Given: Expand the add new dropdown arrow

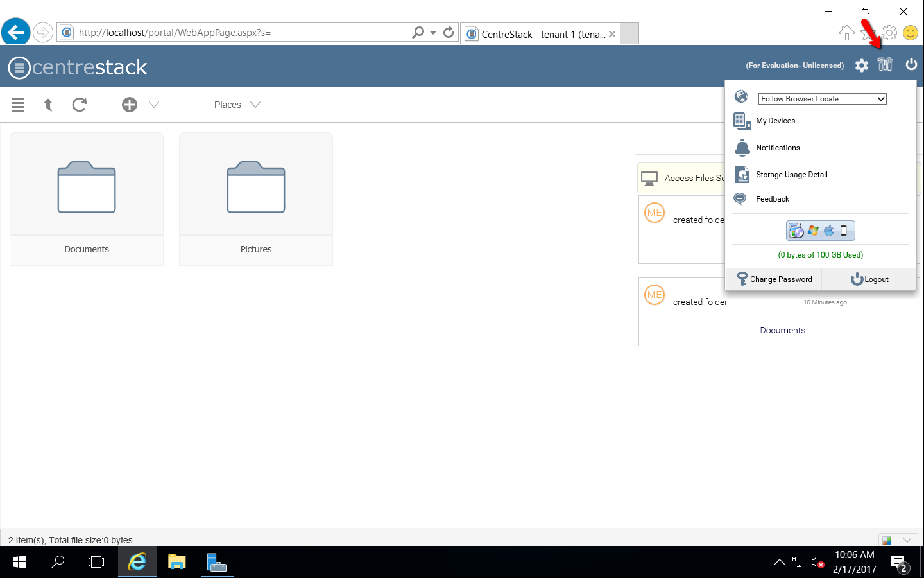Looking at the screenshot, I should (x=154, y=105).
